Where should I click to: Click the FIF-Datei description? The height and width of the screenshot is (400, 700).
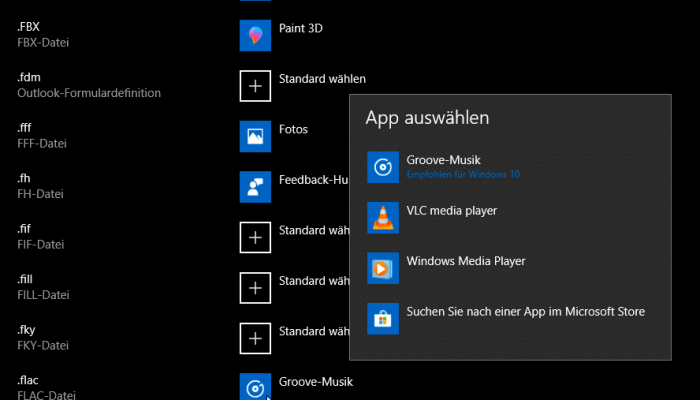[41, 245]
